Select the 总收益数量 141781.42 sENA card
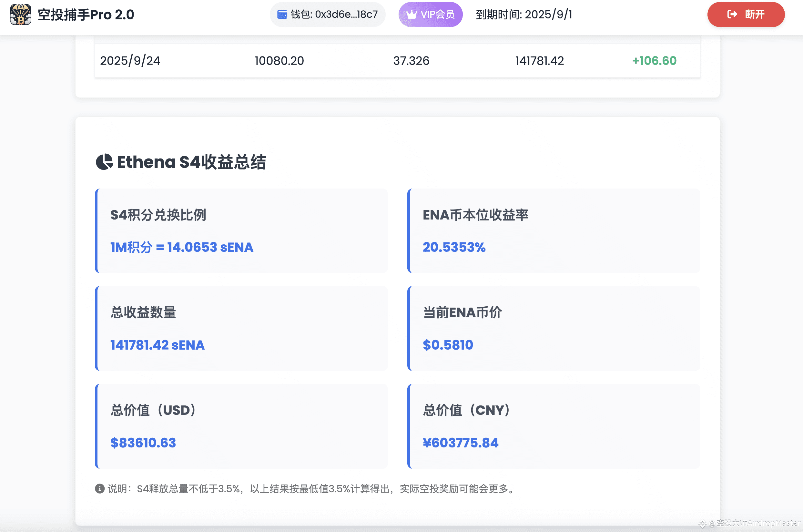This screenshot has width=803, height=532. (x=241, y=328)
